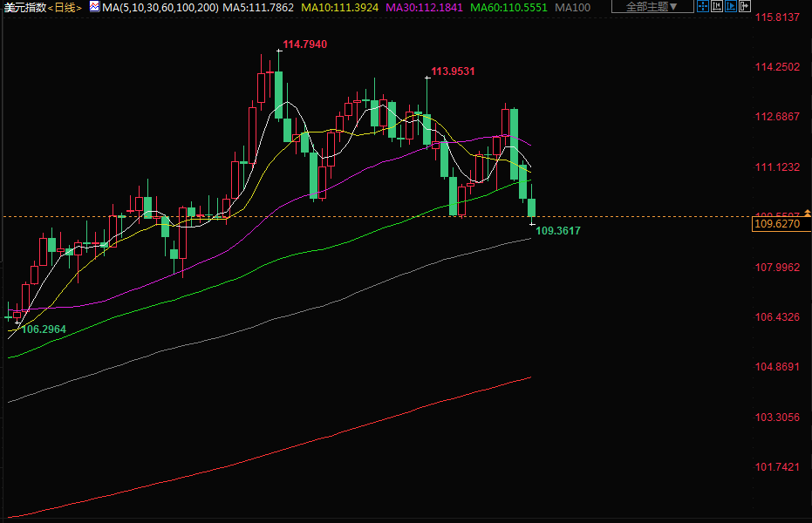Click the 114.7940 high price marker
Viewport: 812px width, 523px height.
[305, 44]
